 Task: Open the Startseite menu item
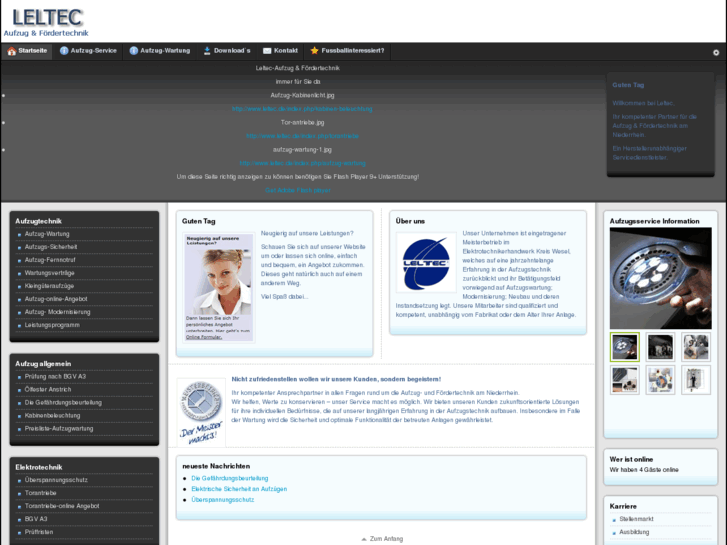[x=27, y=51]
